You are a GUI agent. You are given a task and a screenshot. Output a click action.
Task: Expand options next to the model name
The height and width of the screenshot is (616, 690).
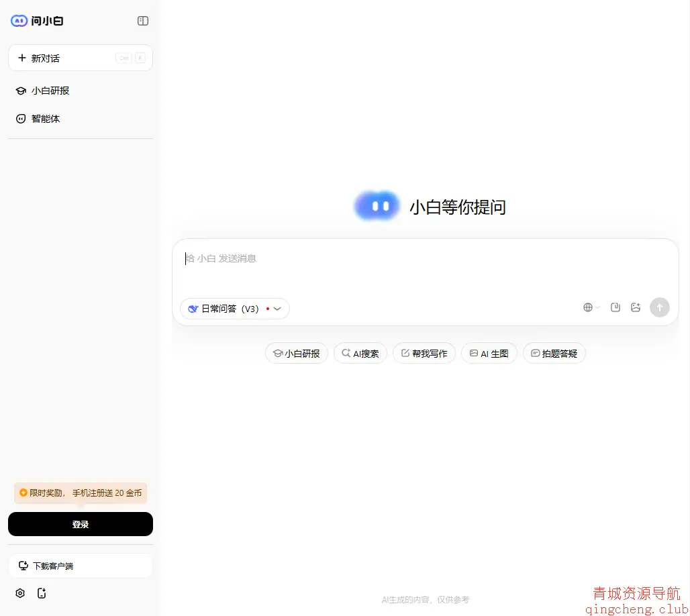[277, 309]
